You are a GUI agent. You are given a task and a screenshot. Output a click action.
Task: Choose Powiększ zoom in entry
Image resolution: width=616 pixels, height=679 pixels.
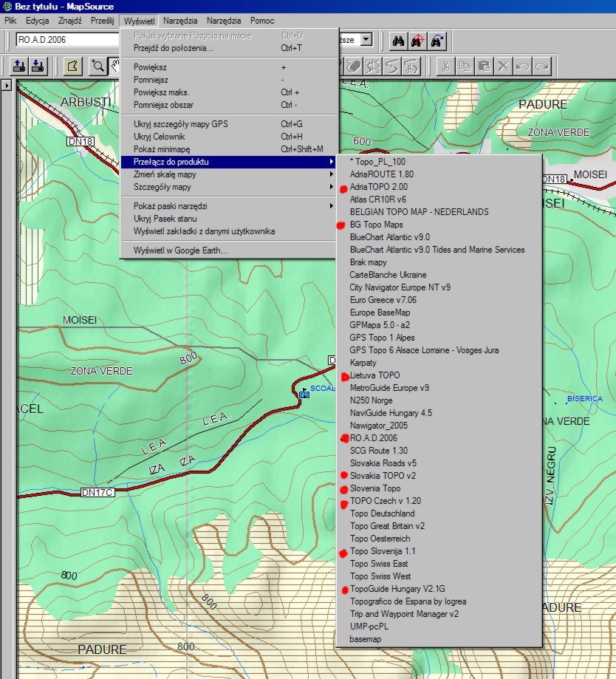click(x=228, y=67)
